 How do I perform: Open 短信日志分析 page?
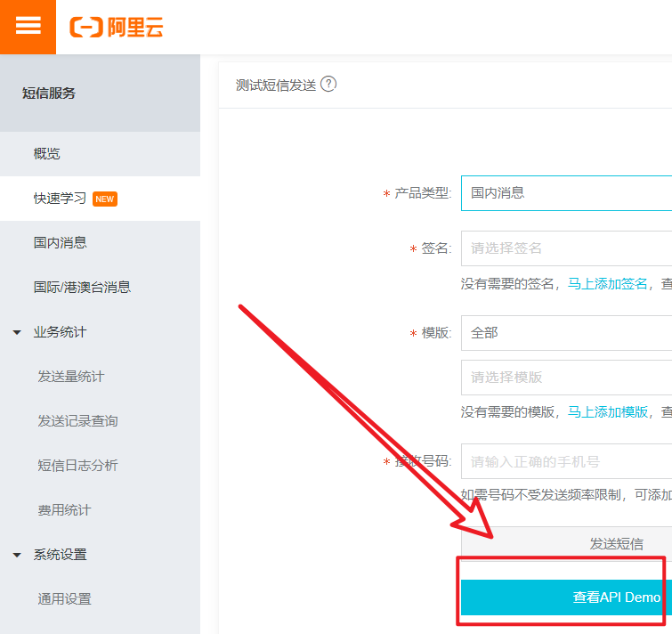point(78,466)
